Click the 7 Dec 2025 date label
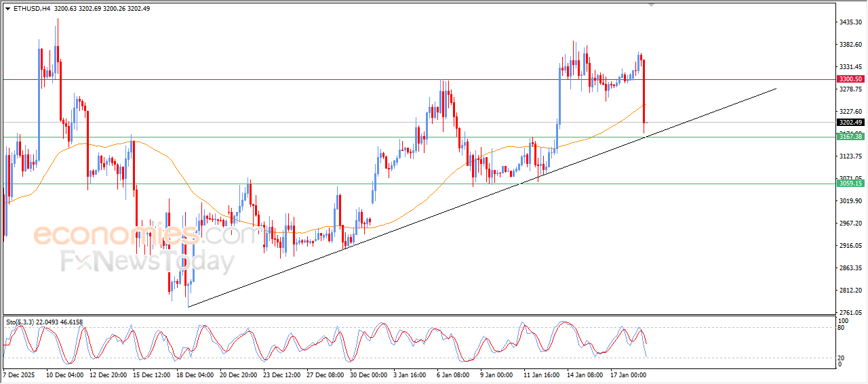The height and width of the screenshot is (384, 868). [19, 375]
